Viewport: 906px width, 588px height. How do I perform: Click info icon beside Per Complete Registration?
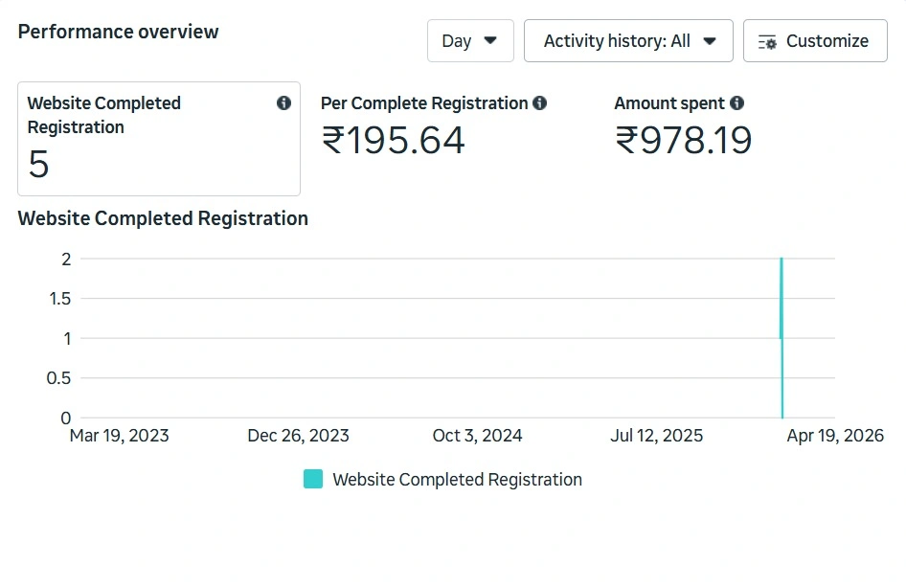(x=539, y=102)
